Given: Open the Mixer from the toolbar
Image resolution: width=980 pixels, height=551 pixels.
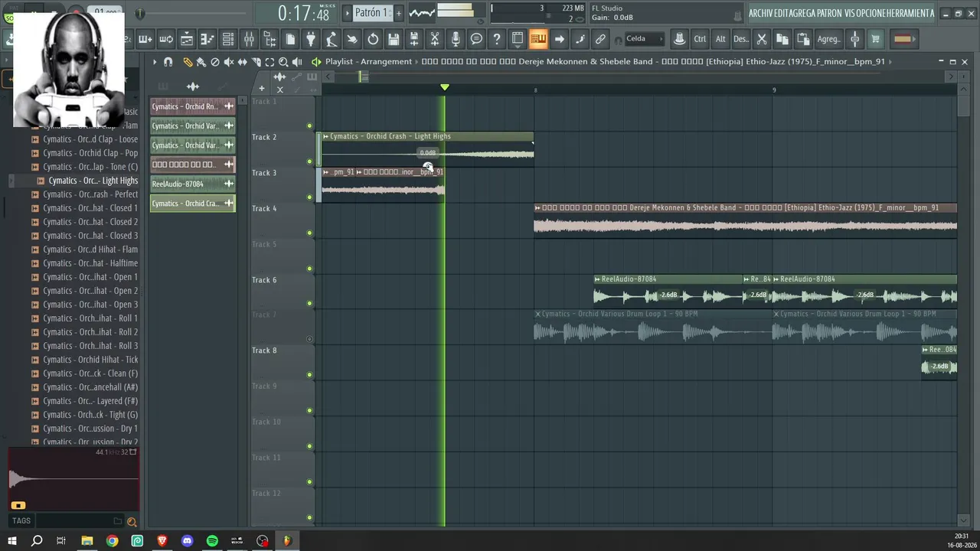Looking at the screenshot, I should tap(249, 39).
